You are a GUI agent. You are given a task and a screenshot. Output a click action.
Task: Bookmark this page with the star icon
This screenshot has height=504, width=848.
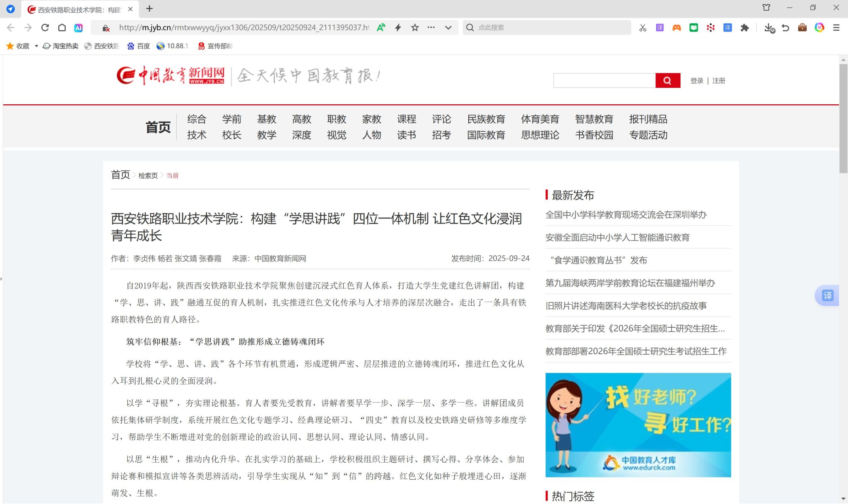coord(415,28)
